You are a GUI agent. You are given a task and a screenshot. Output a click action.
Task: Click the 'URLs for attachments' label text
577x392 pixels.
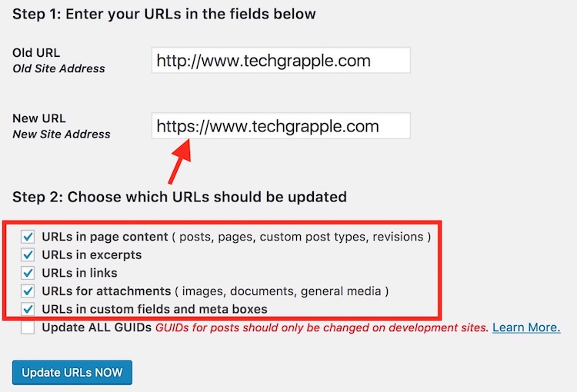106,291
